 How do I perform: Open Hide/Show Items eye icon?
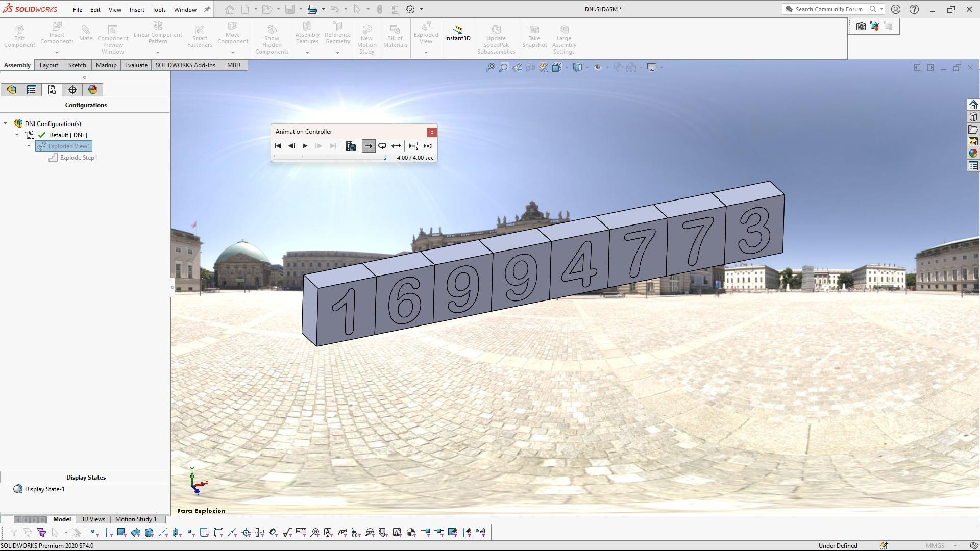[597, 67]
